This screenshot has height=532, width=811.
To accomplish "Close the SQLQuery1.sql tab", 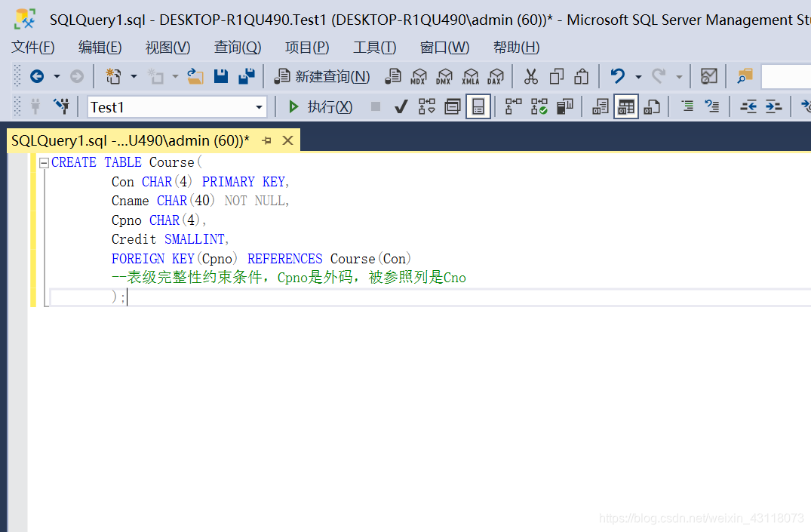I will (x=287, y=141).
